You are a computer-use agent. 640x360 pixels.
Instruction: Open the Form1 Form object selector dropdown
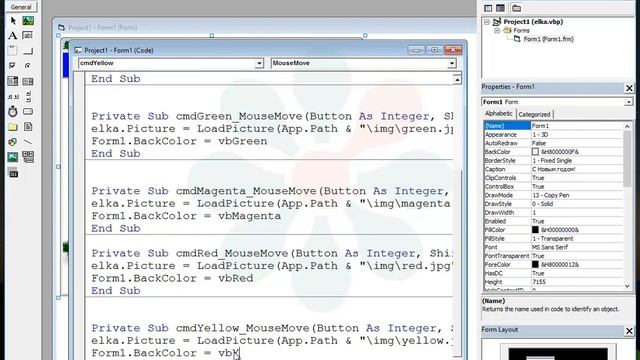(x=629, y=102)
